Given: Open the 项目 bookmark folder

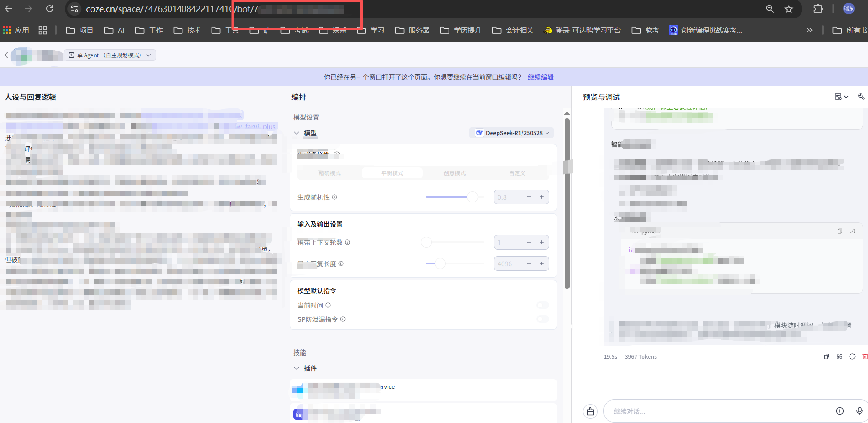Looking at the screenshot, I should [x=79, y=30].
